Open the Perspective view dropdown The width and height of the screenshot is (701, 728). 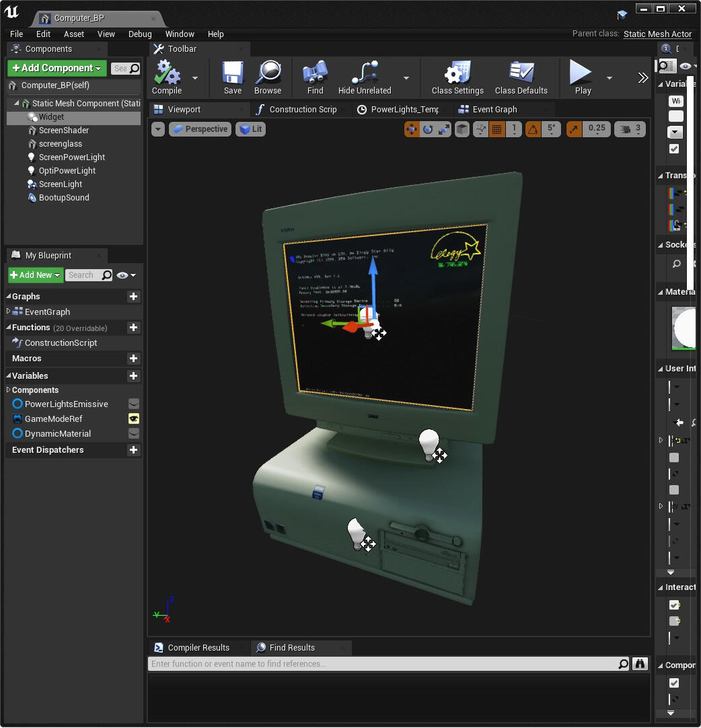click(x=200, y=129)
